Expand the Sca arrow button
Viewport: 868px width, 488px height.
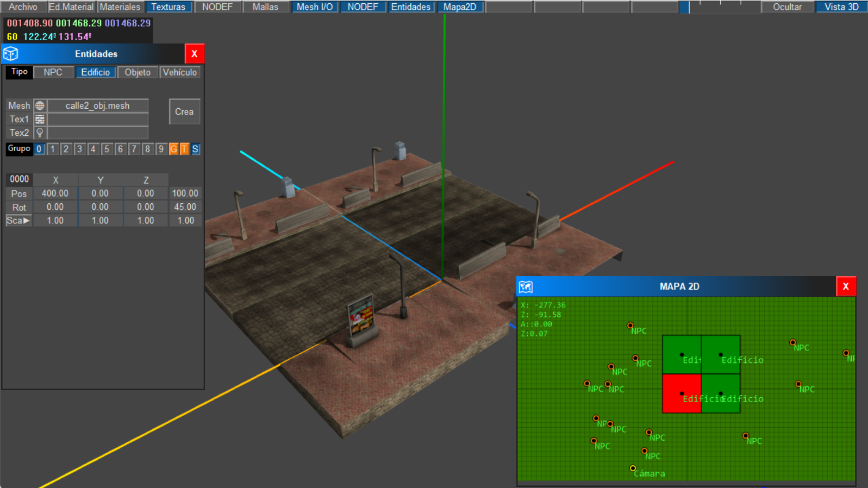pos(18,221)
